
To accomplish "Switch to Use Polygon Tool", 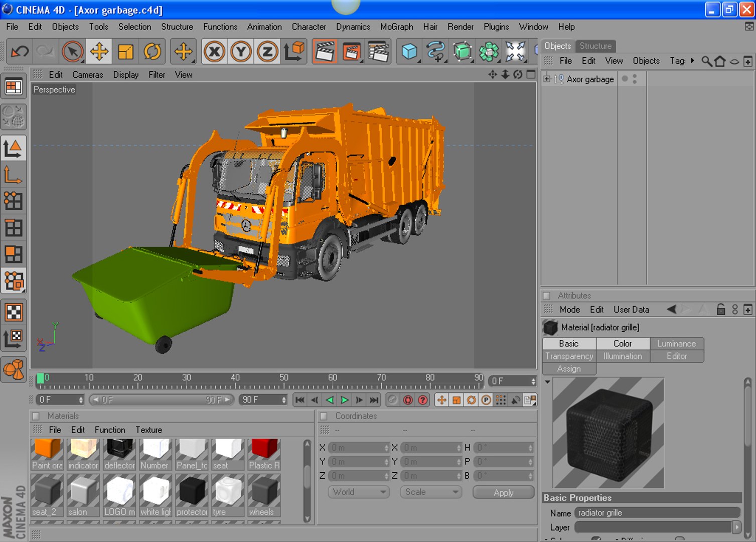I will 14,254.
